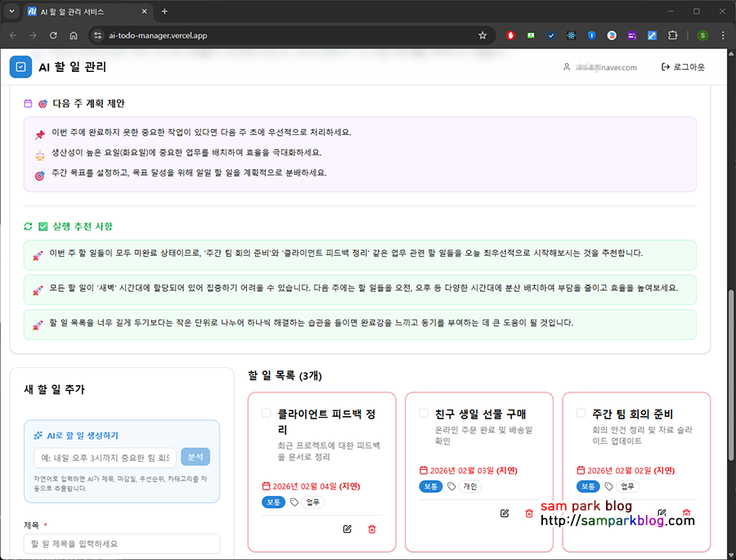Check the 친구 생일 선물 구매 task checkbox
Screen dimensions: 736x560
coord(424,413)
